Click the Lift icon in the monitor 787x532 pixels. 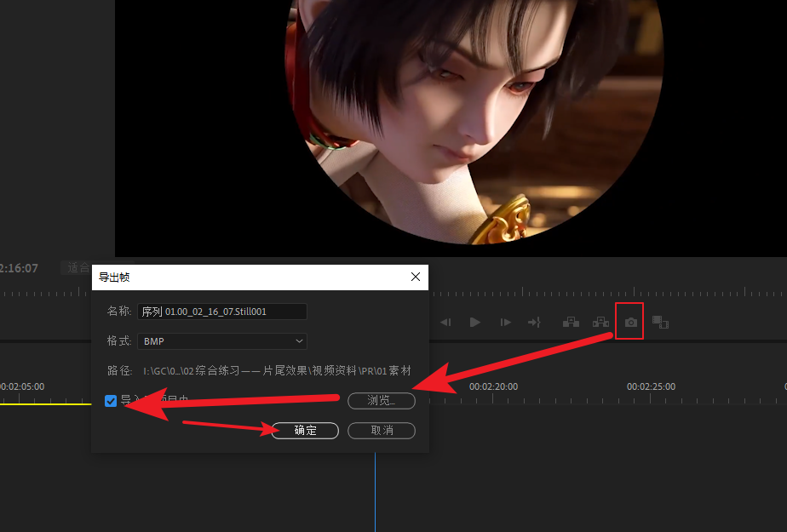click(x=571, y=322)
